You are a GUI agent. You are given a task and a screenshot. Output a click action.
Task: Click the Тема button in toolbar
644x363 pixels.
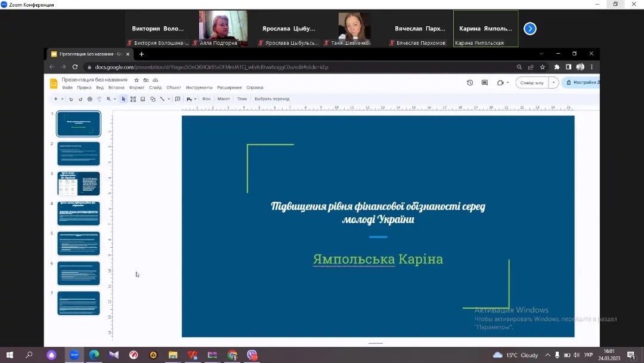(241, 99)
